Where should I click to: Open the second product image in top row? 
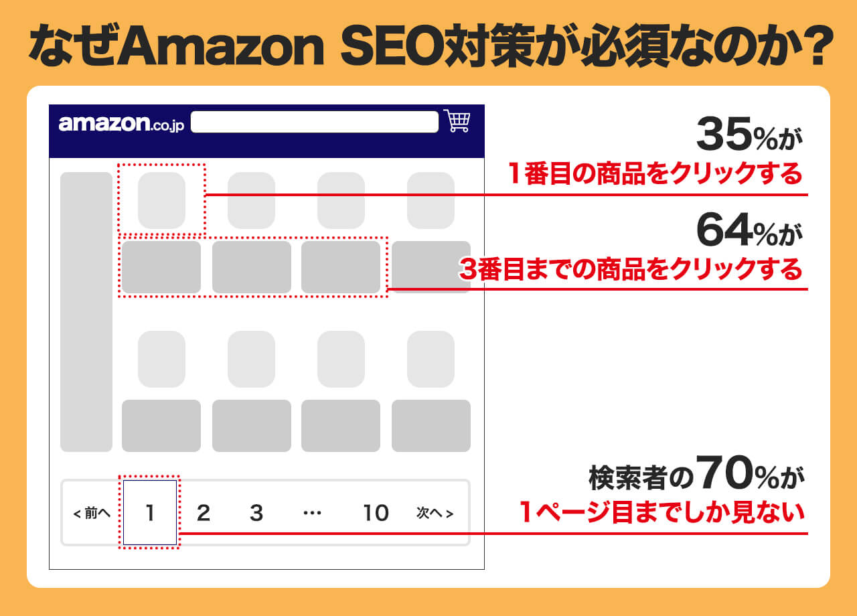[x=251, y=200]
